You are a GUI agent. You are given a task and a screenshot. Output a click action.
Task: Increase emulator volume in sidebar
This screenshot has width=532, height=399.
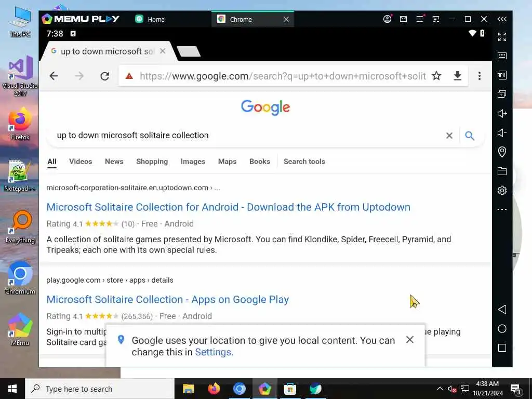pyautogui.click(x=502, y=113)
